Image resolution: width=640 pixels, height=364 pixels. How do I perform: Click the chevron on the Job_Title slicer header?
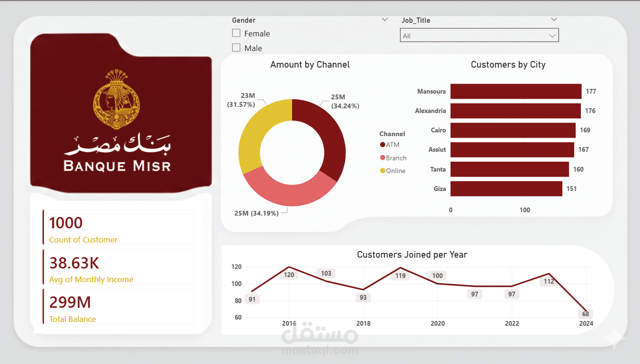click(554, 19)
